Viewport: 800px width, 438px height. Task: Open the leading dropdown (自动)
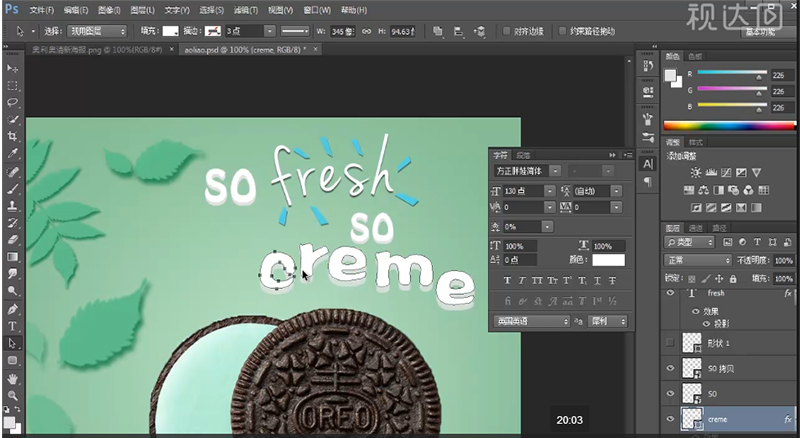[x=616, y=191]
